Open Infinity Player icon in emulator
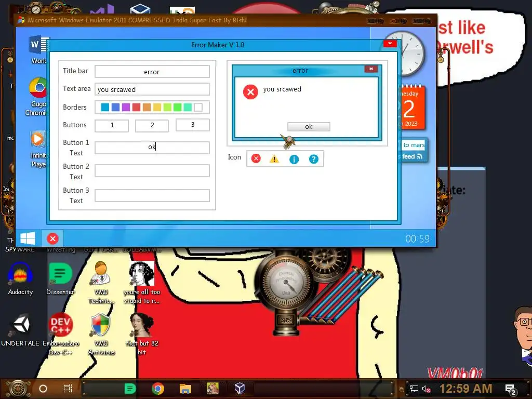This screenshot has height=399, width=532. [38, 149]
